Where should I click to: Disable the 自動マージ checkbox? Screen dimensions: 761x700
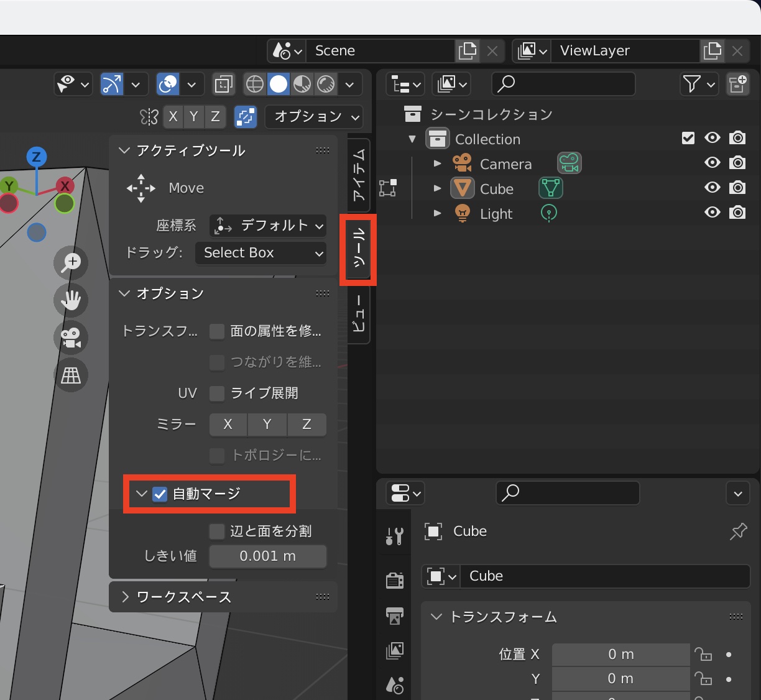160,494
